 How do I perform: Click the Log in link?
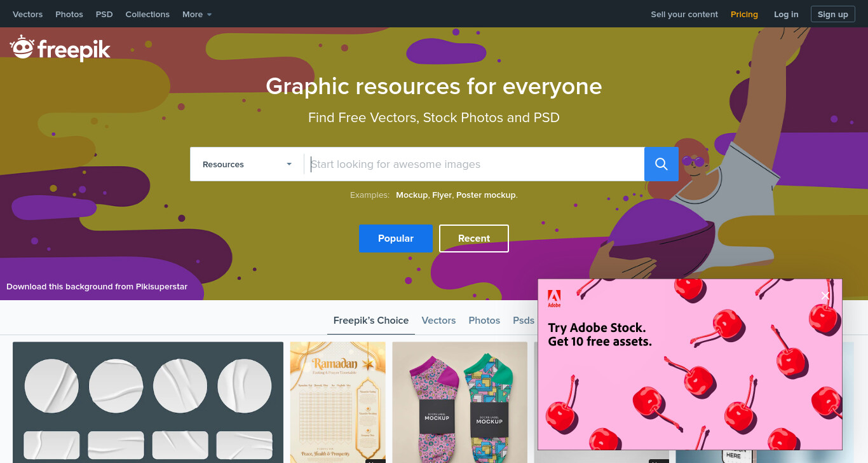[786, 14]
